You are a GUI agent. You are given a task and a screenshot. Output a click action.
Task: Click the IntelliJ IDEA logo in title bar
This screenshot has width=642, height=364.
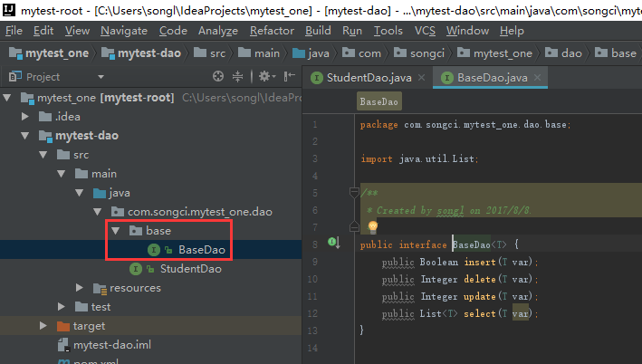[8, 9]
